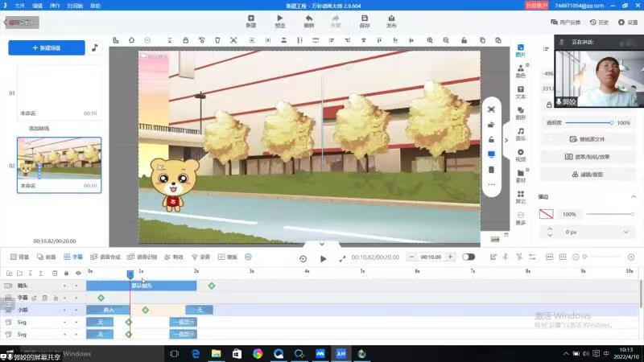Open the File menu
The width and height of the screenshot is (644, 362).
point(19,5)
